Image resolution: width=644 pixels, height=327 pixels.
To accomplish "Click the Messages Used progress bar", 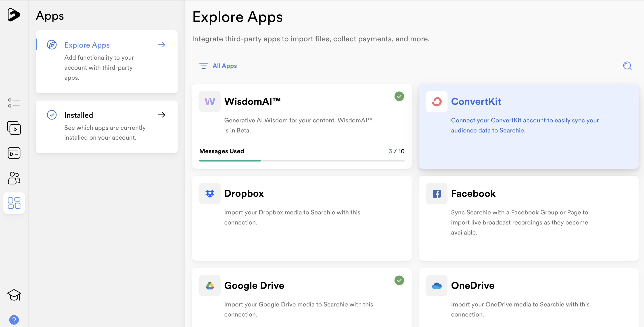I will [302, 161].
